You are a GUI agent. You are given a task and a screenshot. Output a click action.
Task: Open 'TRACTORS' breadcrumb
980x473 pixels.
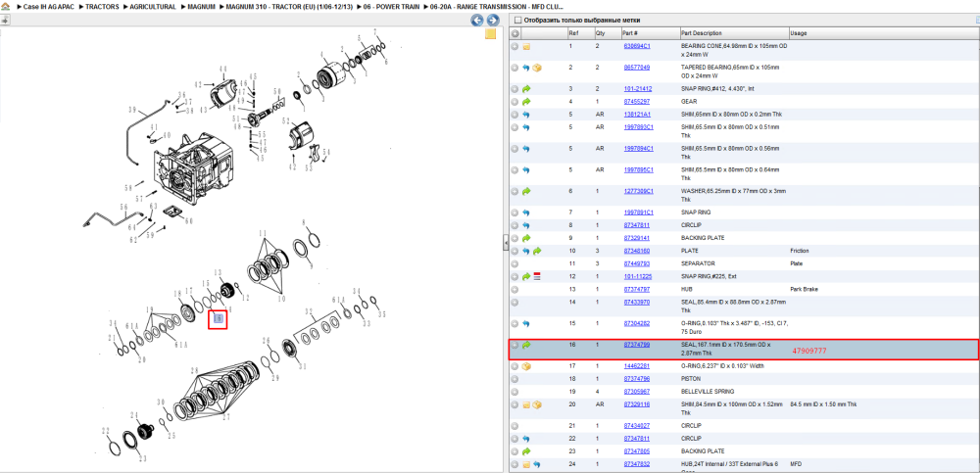click(102, 7)
